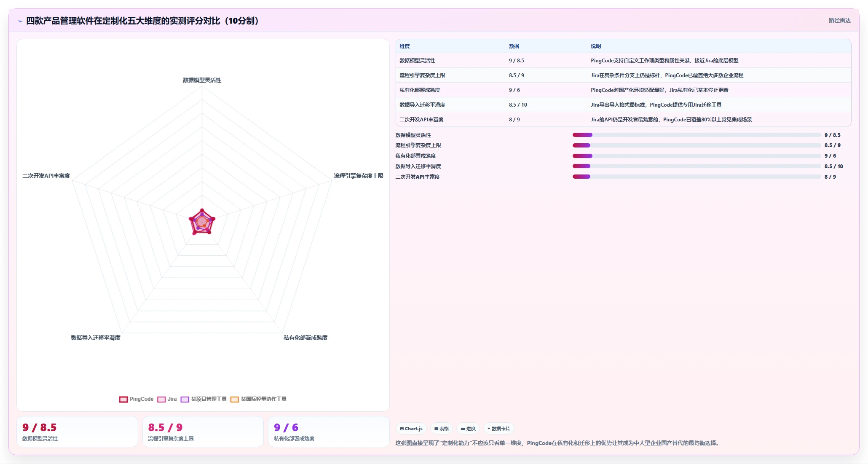Click table row cell 数据模型灵活性
The height and width of the screenshot is (464, 868).
coord(417,61)
